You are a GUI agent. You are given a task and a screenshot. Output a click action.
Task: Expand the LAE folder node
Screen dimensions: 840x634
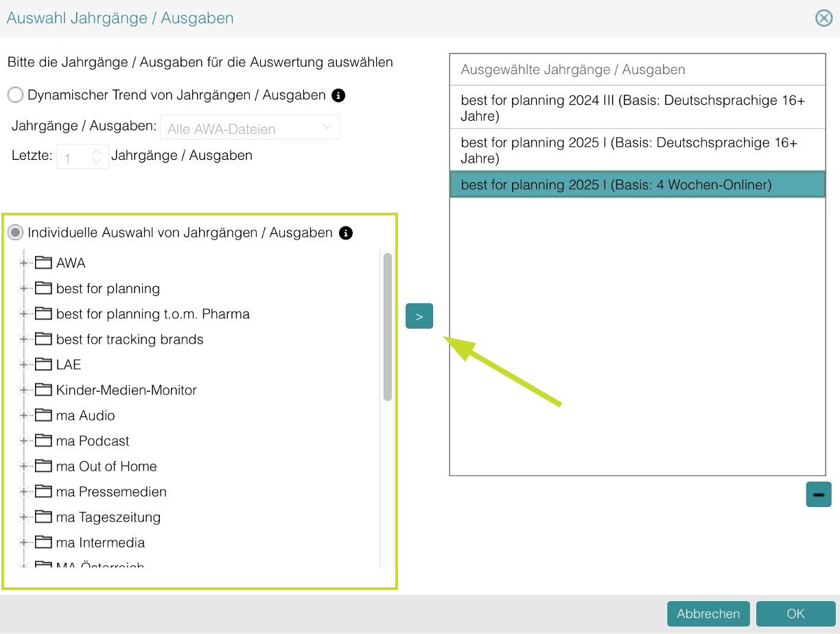24,364
